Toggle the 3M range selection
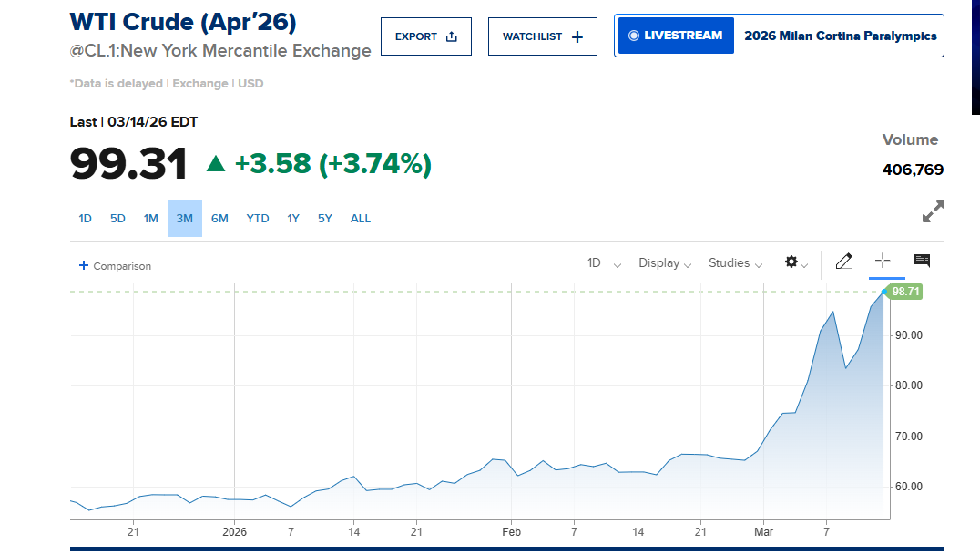This screenshot has width=980, height=555. coord(184,219)
